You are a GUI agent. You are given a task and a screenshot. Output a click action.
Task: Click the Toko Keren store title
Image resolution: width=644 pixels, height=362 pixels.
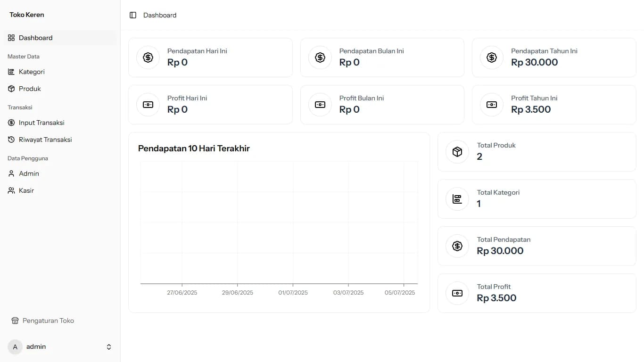pyautogui.click(x=27, y=15)
